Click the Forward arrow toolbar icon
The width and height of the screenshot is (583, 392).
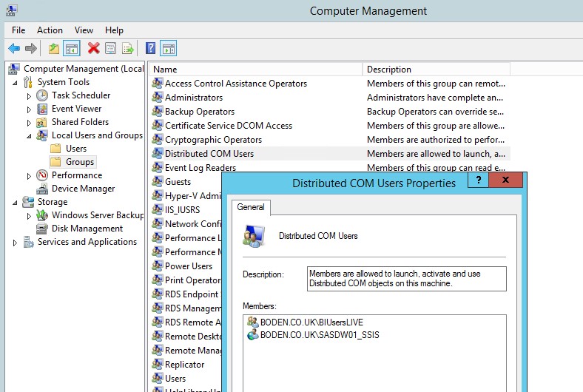point(31,48)
